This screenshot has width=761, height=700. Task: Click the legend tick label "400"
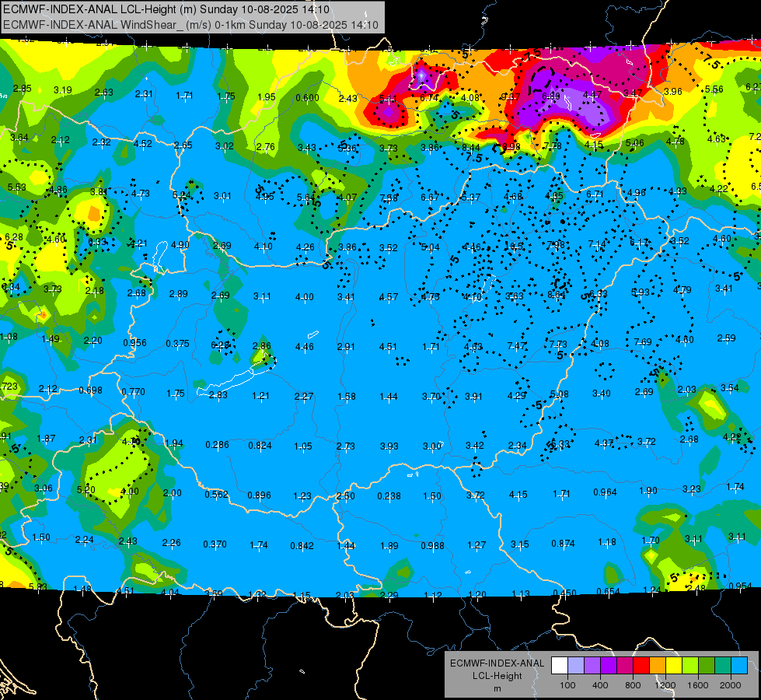[x=600, y=685]
